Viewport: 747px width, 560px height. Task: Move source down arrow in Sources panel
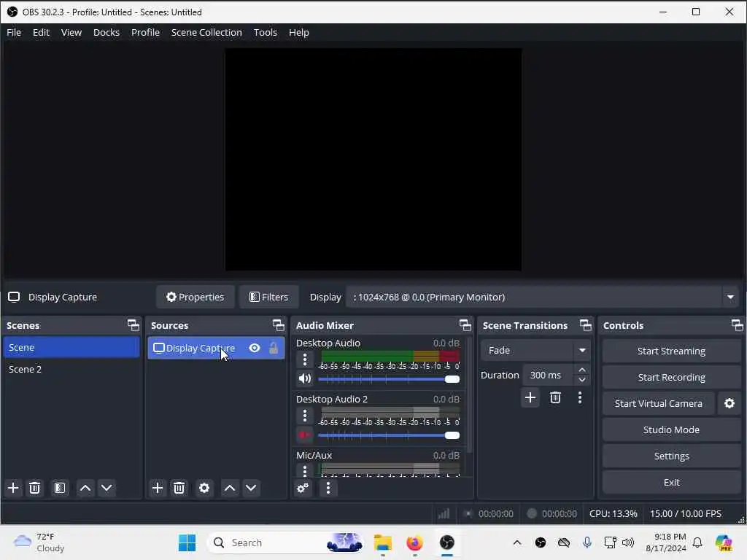[251, 488]
